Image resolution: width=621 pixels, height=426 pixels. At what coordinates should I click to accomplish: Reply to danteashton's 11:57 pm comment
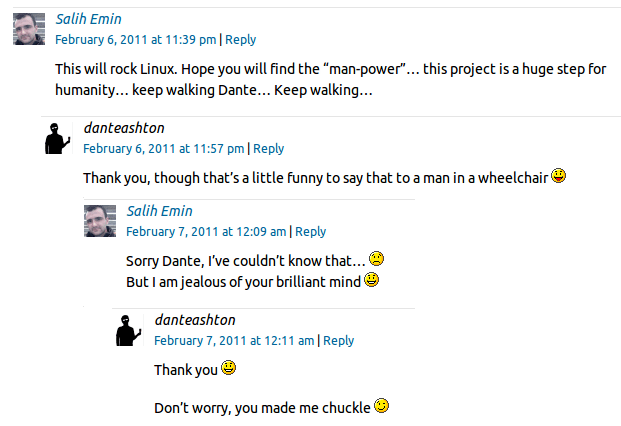(268, 149)
